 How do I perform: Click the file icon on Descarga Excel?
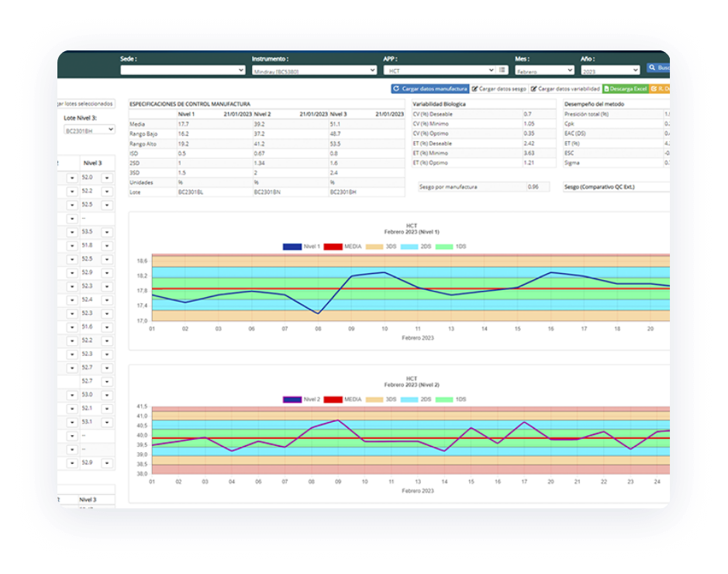[x=606, y=88]
